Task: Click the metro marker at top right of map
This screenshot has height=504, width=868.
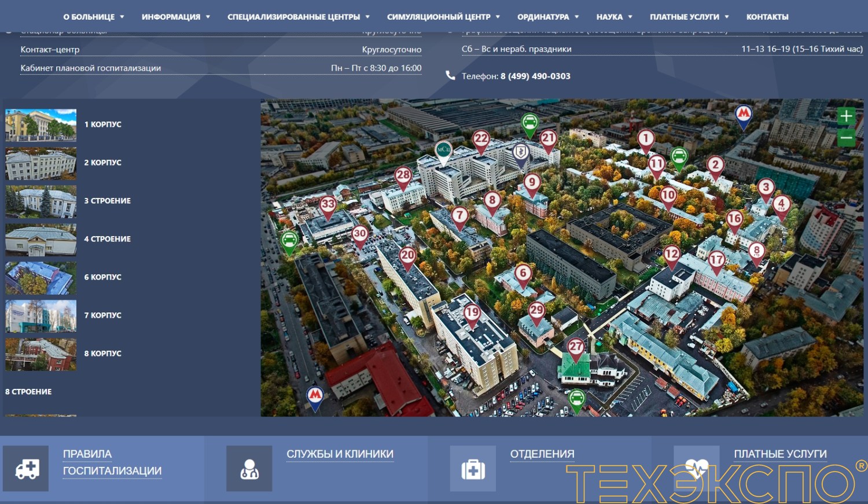Action: [744, 116]
